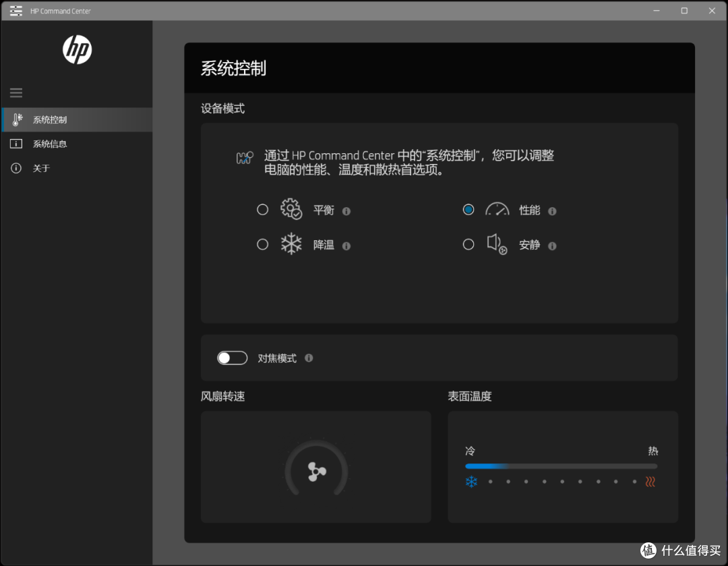Image resolution: width=728 pixels, height=566 pixels.
Task: Click the 冷 label on temperature bar
Action: pyautogui.click(x=470, y=451)
